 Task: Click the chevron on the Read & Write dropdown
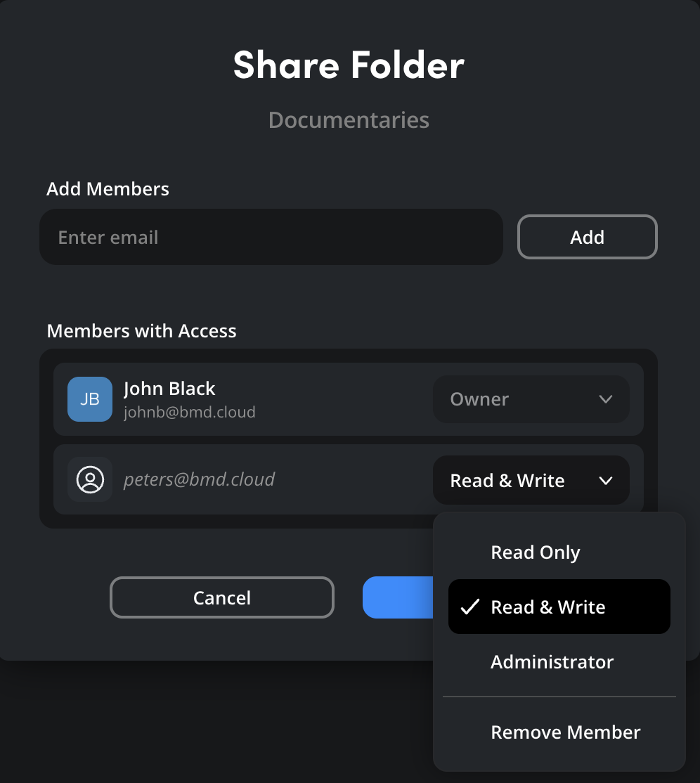[x=605, y=480]
